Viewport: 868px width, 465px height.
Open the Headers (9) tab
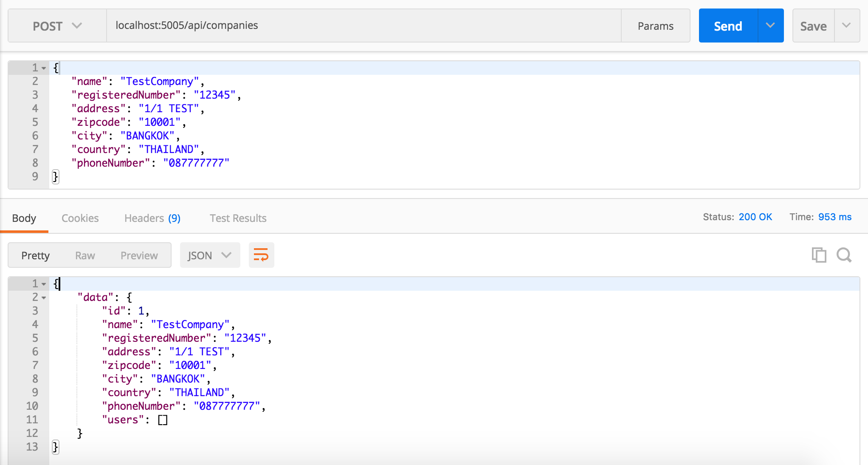(152, 218)
